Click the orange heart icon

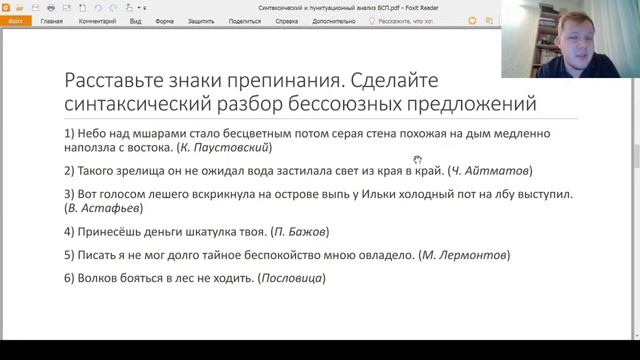click(472, 20)
